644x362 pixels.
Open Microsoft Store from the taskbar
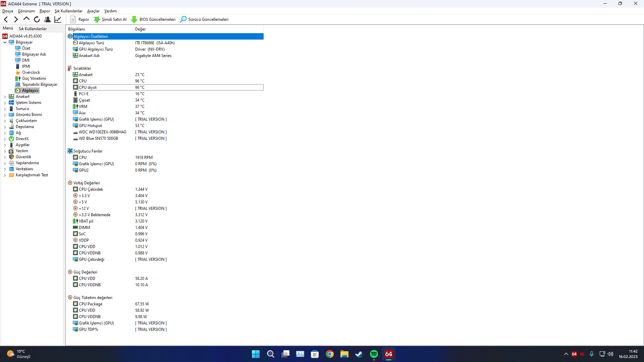315,354
